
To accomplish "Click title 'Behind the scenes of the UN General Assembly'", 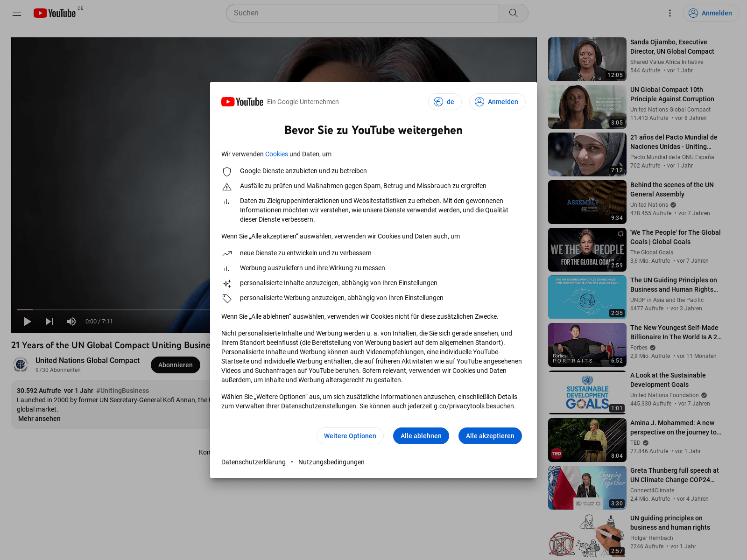I will (x=672, y=189).
